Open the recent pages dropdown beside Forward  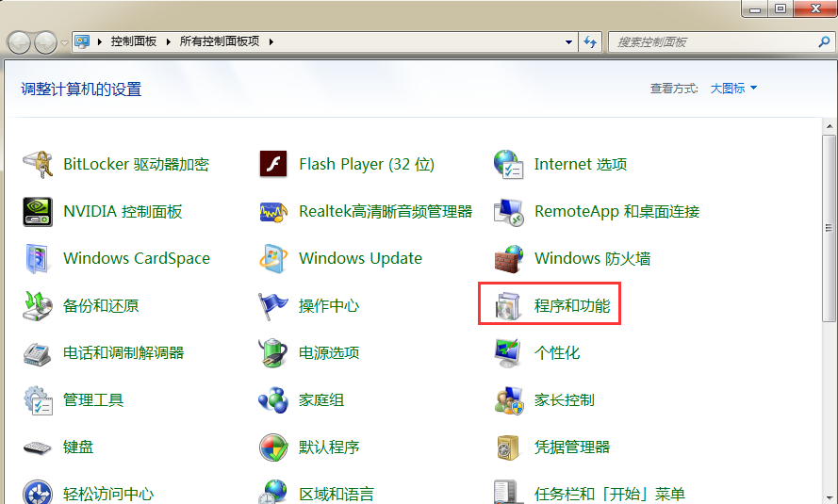coord(65,42)
